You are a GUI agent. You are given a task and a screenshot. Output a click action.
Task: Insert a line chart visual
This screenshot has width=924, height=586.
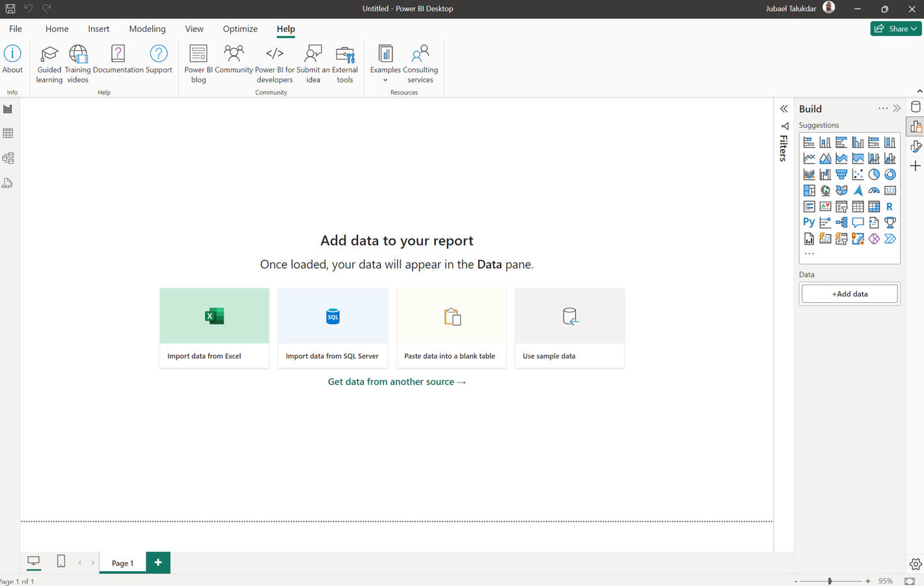[x=809, y=158]
